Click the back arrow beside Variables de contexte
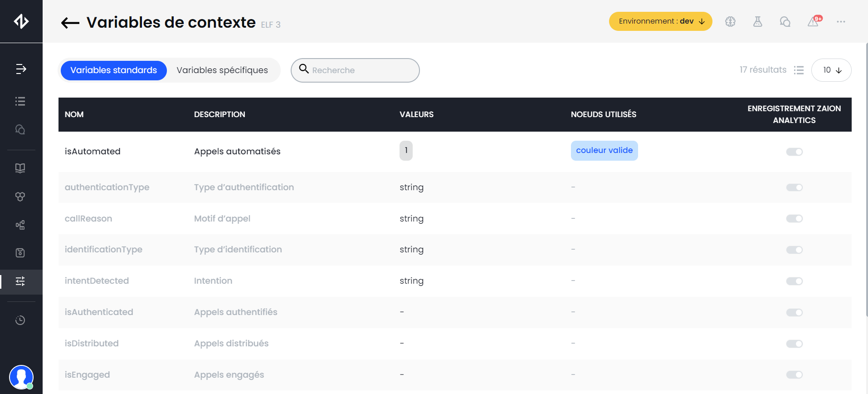Image resolution: width=868 pixels, height=394 pixels. [70, 23]
